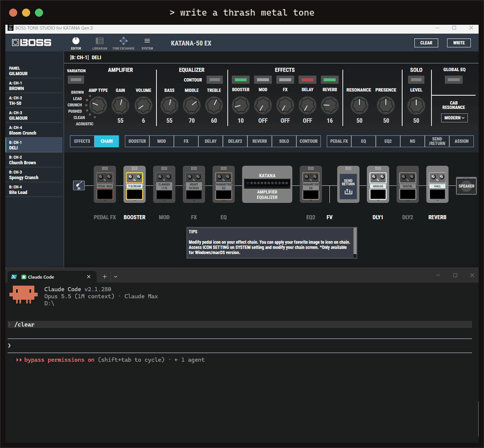The height and width of the screenshot is (448, 484).
Task: Open the System menu icon
Action: click(147, 43)
